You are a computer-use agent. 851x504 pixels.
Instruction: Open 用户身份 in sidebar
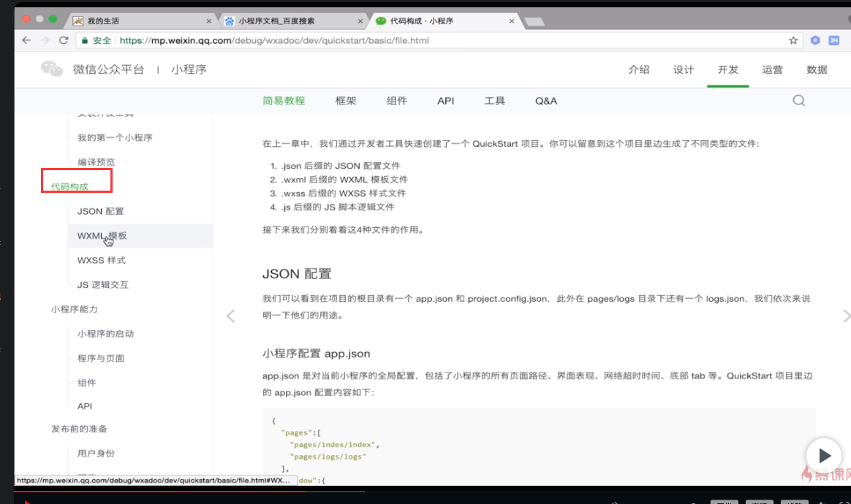click(96, 453)
